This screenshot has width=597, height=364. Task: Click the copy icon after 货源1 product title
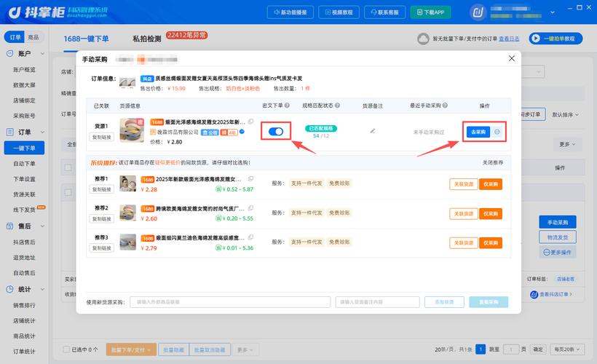click(x=250, y=122)
